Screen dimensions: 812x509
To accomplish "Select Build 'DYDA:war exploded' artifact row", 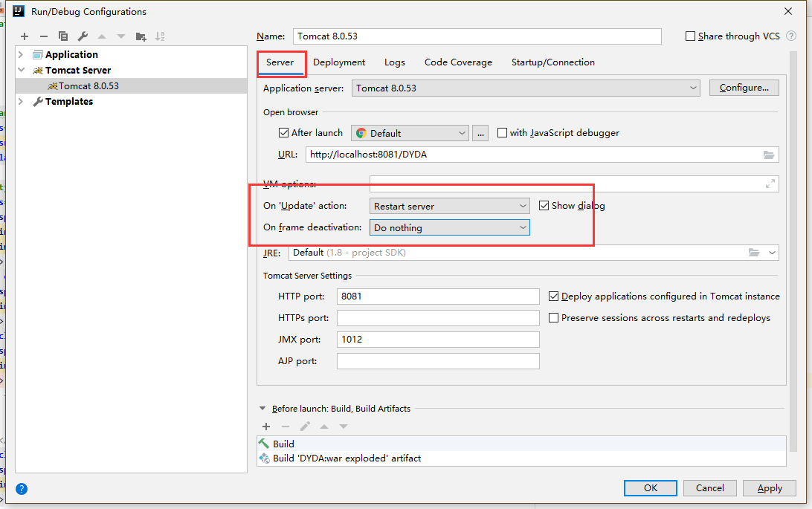I will [x=521, y=458].
